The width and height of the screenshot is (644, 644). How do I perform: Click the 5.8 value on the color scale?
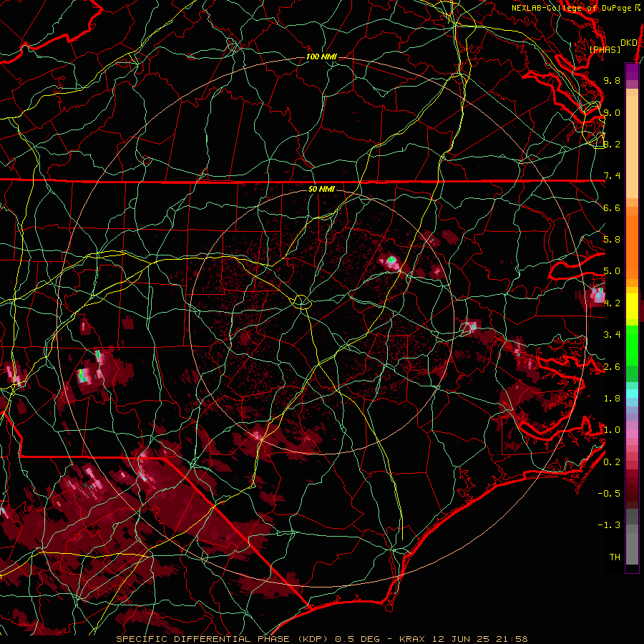612,240
